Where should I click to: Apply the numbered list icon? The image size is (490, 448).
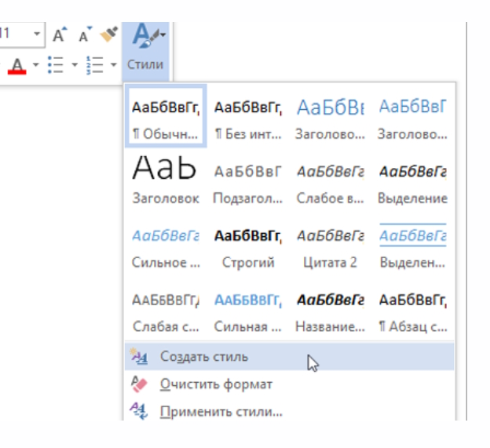coord(95,64)
